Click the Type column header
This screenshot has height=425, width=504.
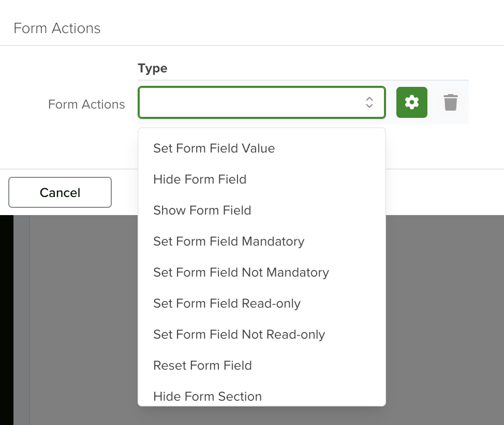152,68
